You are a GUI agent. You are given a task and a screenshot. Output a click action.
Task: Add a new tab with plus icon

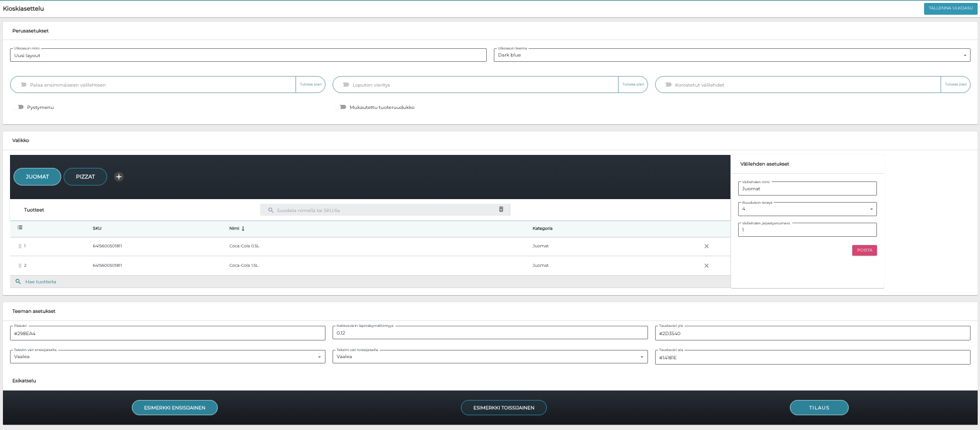click(x=119, y=177)
